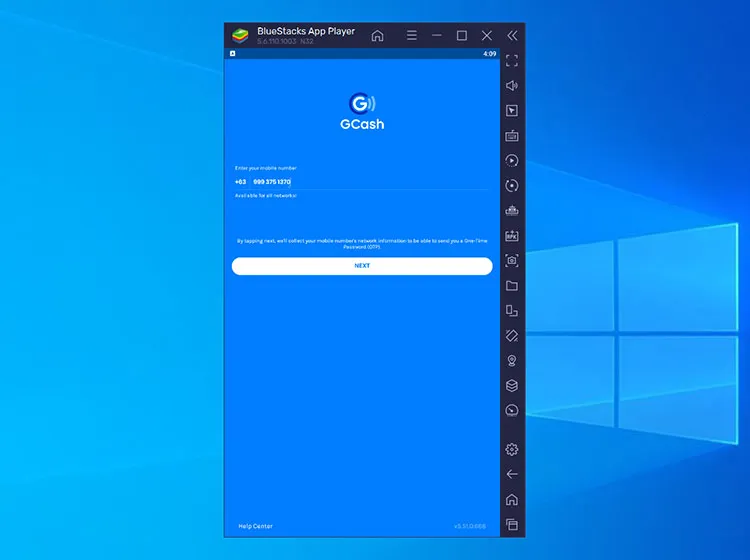Image resolution: width=750 pixels, height=560 pixels.
Task: Rotate the screen using rotate icon
Action: tap(511, 336)
